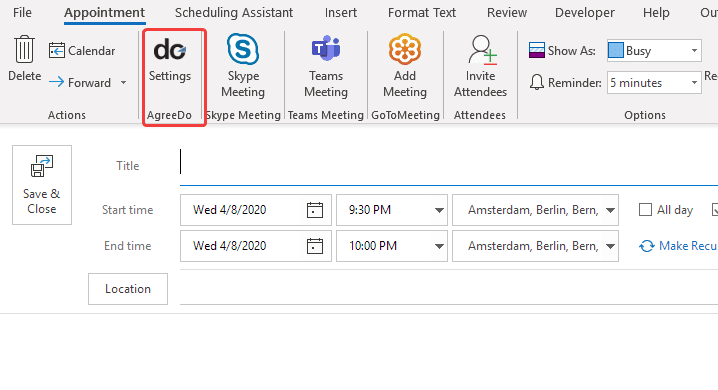This screenshot has height=390, width=718.
Task: Click the Reminder bell icon
Action: coord(537,83)
